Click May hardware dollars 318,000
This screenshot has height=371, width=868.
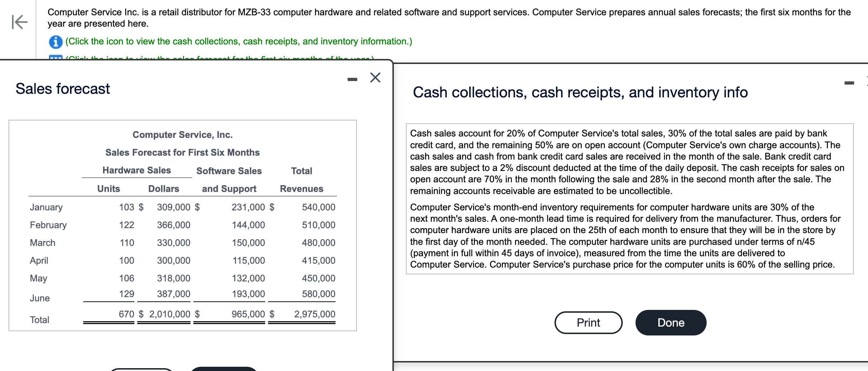tap(174, 278)
